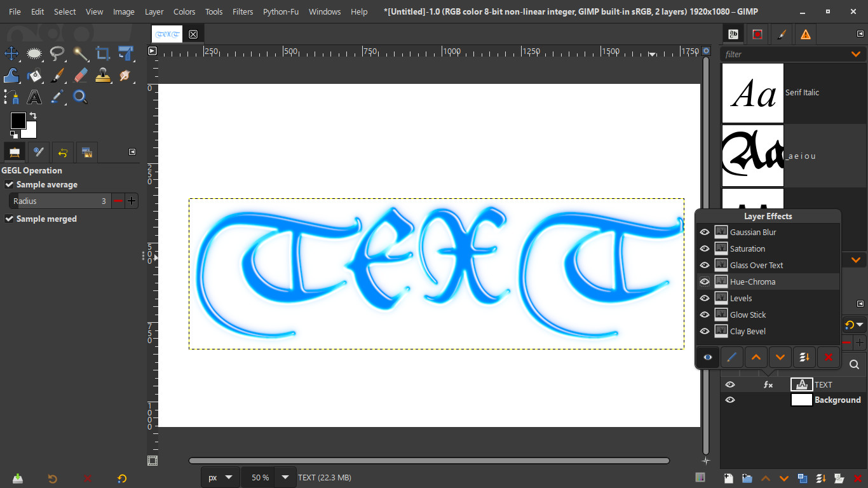The image size is (868, 488).
Task: Toggle visibility of all layer effects
Action: click(708, 357)
